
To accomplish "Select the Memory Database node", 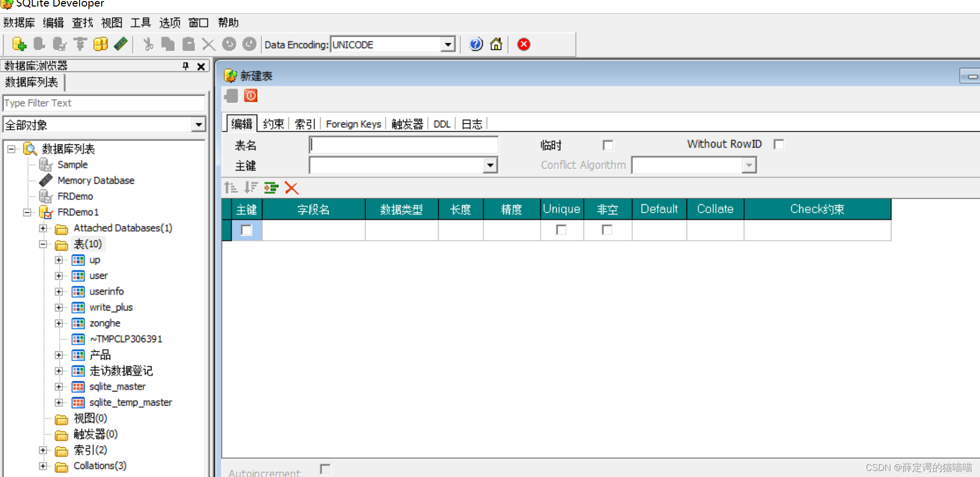I will point(96,180).
